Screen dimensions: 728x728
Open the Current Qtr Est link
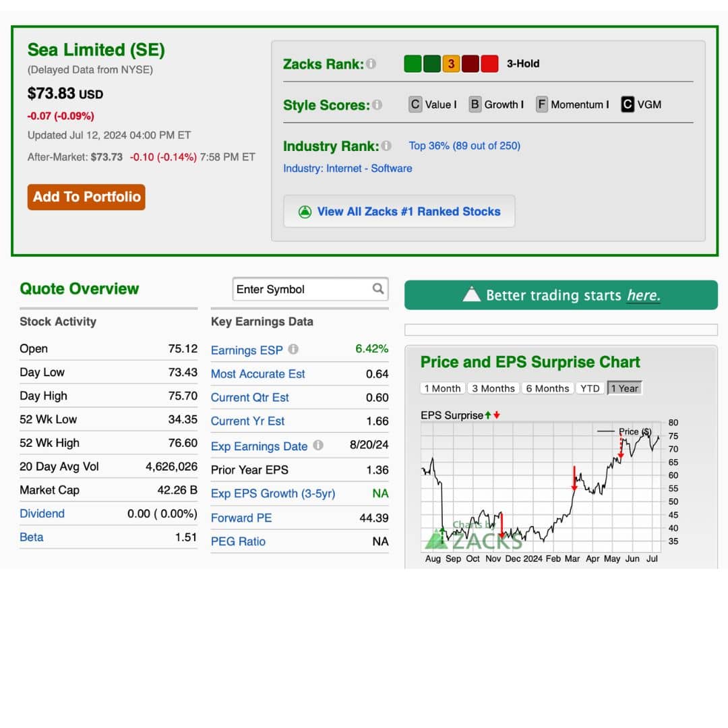coord(250,398)
